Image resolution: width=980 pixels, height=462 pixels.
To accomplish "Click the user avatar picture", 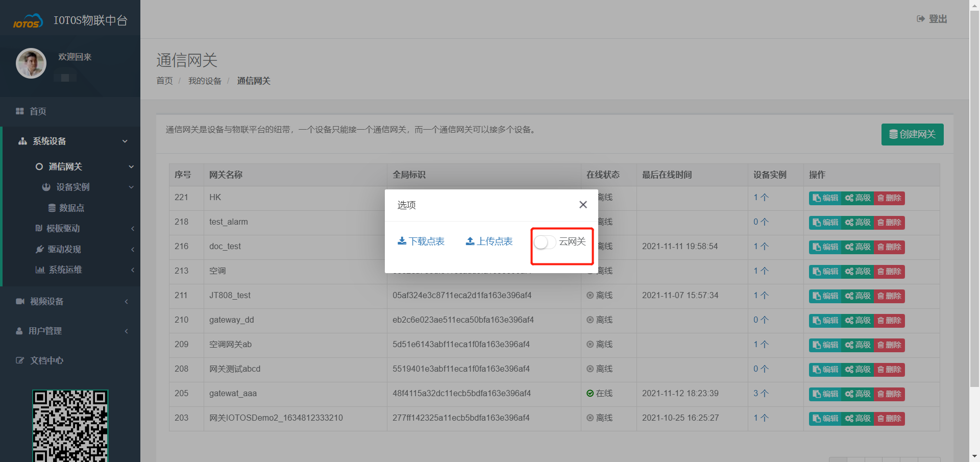I will 31,63.
